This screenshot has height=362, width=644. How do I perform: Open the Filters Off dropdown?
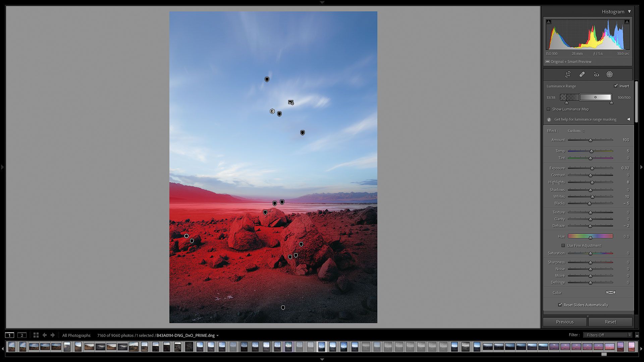pyautogui.click(x=608, y=335)
